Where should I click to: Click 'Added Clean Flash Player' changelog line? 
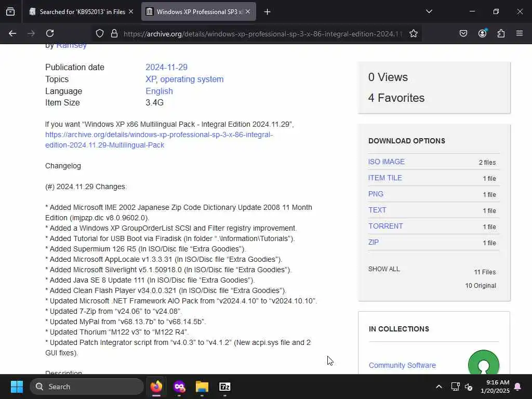tap(166, 290)
